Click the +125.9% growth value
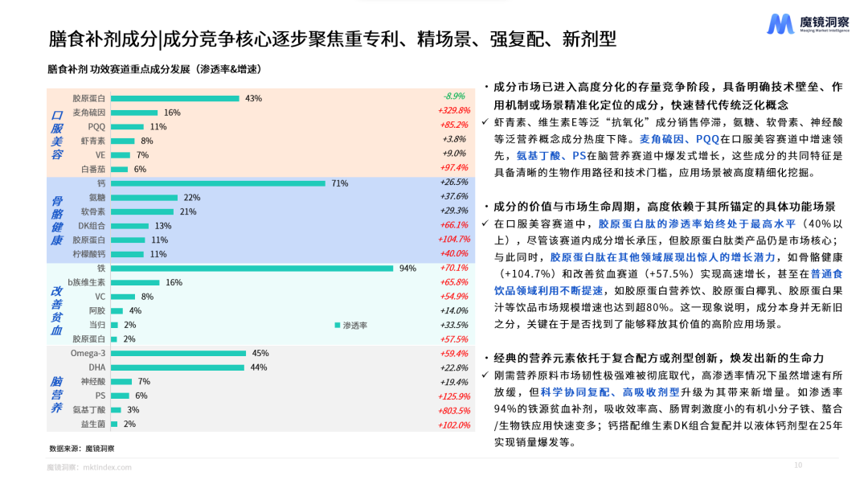The height and width of the screenshot is (488, 868). [454, 396]
